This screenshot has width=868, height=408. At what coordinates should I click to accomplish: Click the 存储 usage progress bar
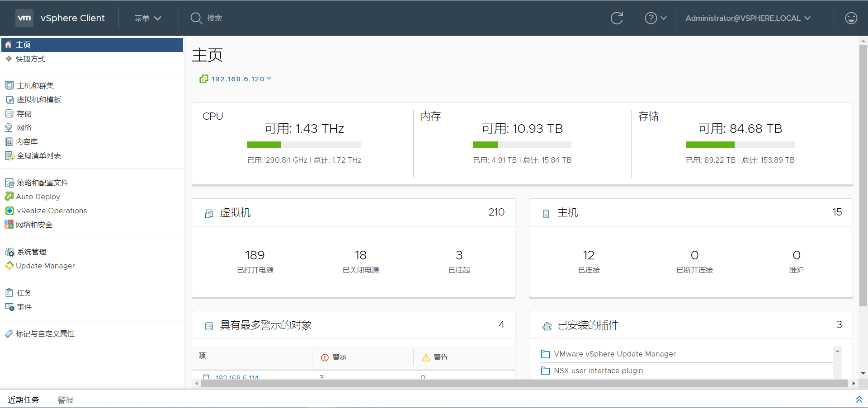click(740, 145)
